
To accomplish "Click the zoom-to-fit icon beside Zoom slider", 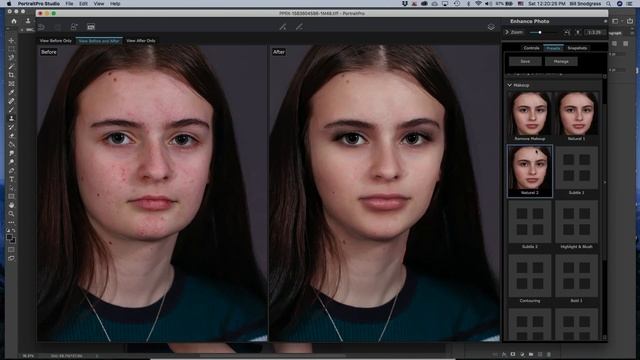I will (x=567, y=32).
